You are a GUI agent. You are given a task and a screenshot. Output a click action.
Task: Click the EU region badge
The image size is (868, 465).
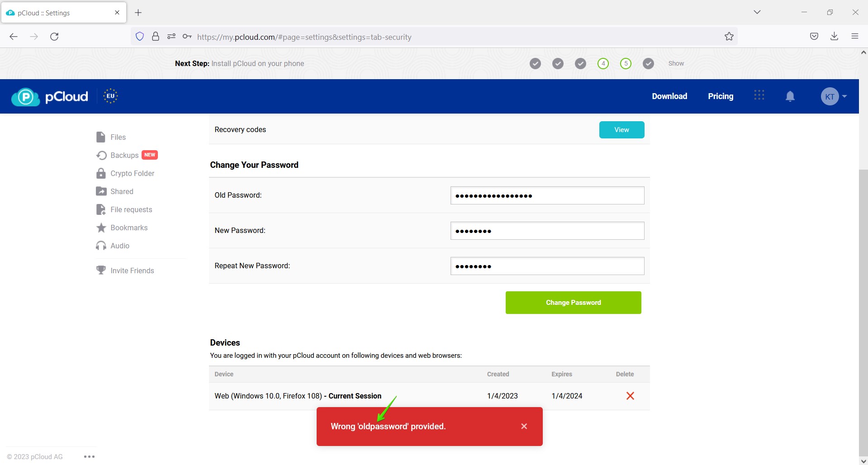click(110, 96)
